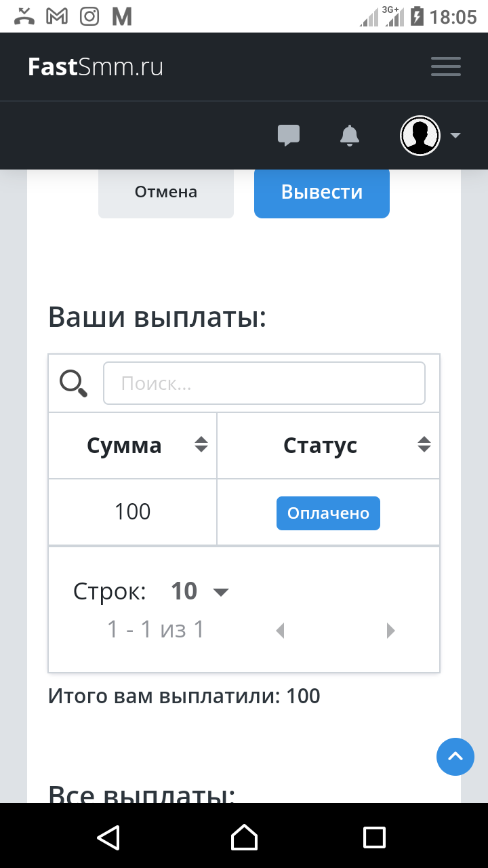Viewport: 488px width, 868px height.
Task: Sort the table by Сумма column
Action: coord(201,445)
